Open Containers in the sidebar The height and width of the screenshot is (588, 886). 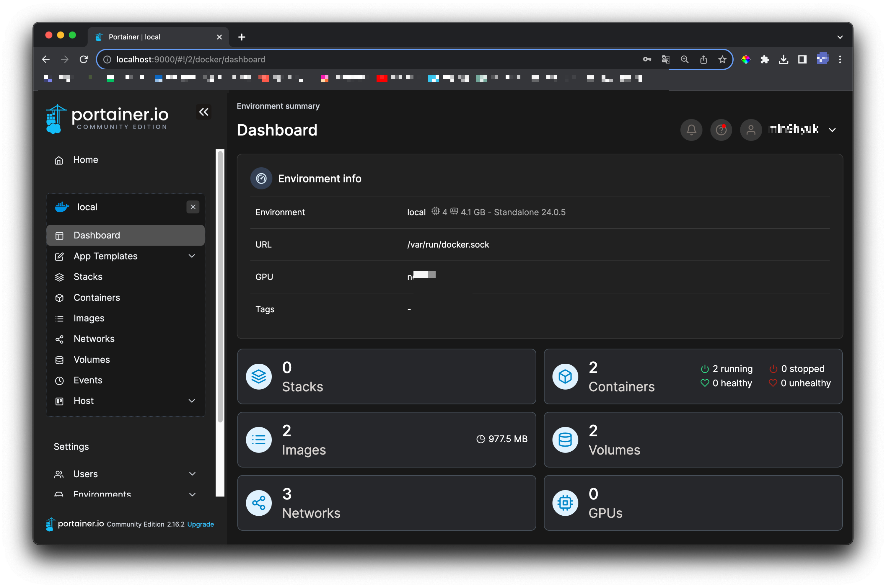pyautogui.click(x=97, y=297)
